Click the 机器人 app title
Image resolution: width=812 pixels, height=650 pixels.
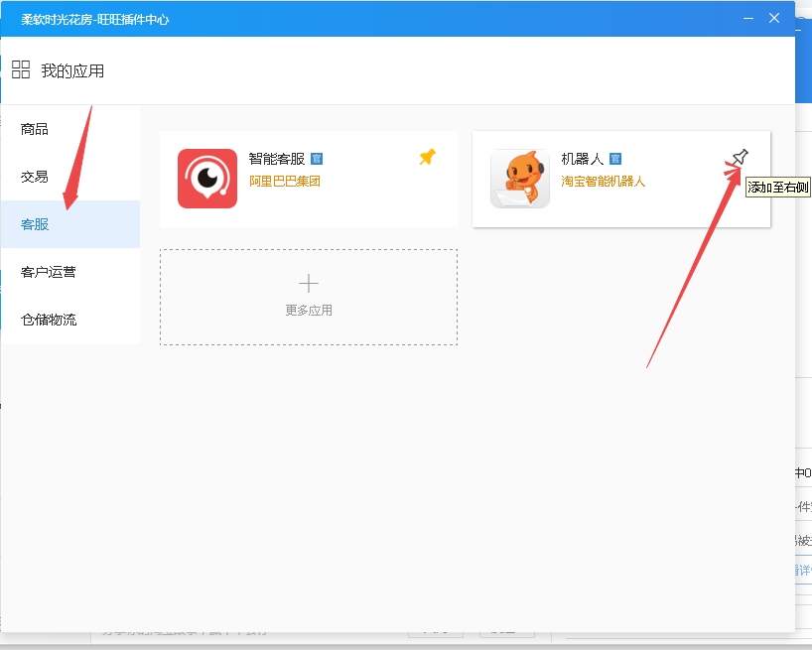(583, 159)
